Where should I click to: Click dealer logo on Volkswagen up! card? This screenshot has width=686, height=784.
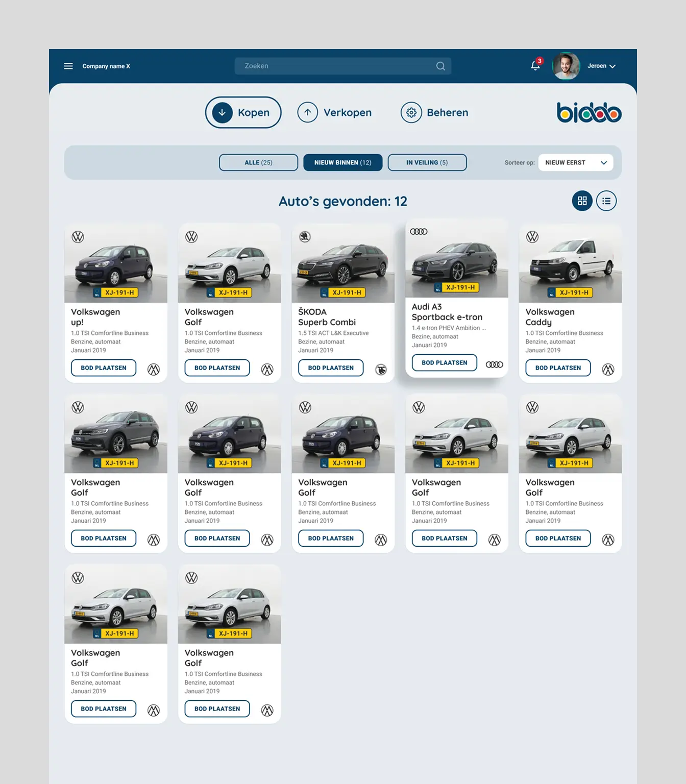(x=154, y=370)
